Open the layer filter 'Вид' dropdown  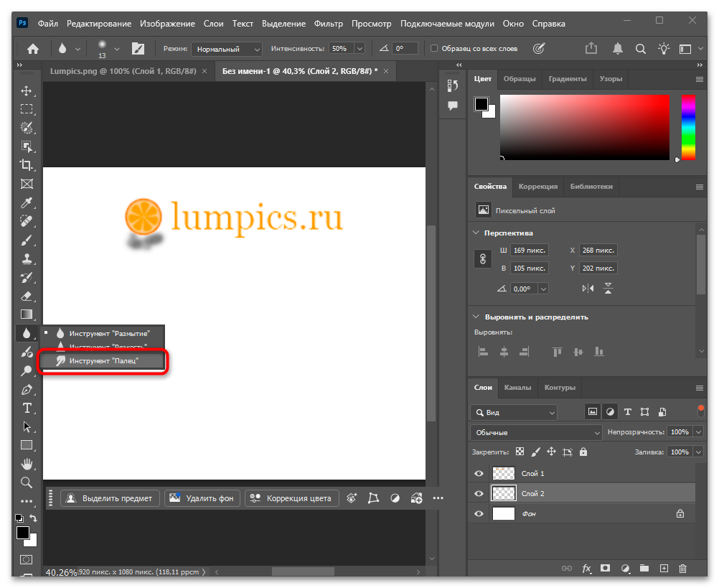point(514,413)
